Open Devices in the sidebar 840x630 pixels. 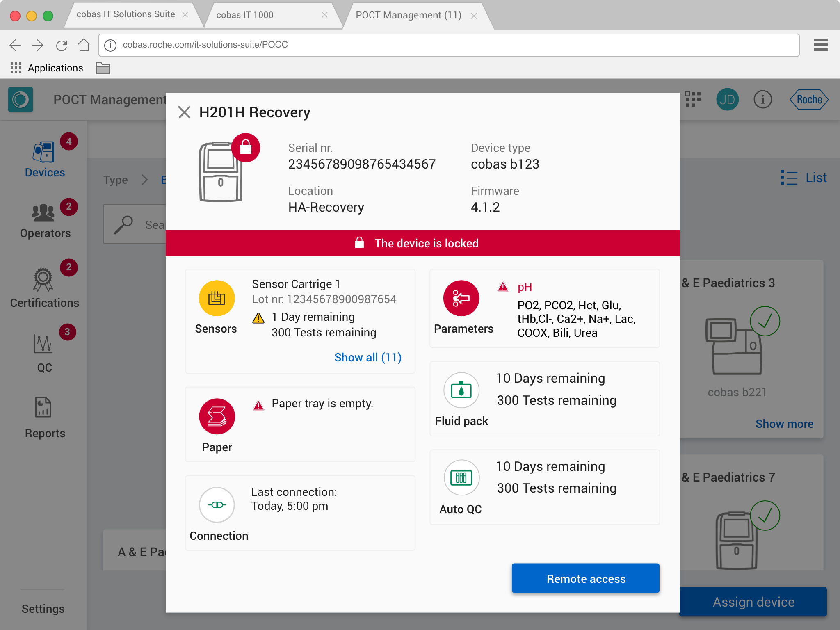(x=44, y=160)
